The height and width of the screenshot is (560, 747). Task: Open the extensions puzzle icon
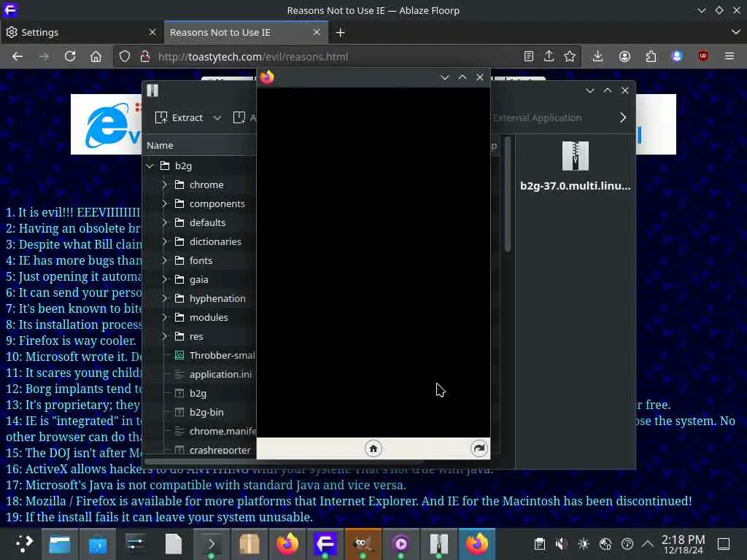pyautogui.click(x=651, y=57)
